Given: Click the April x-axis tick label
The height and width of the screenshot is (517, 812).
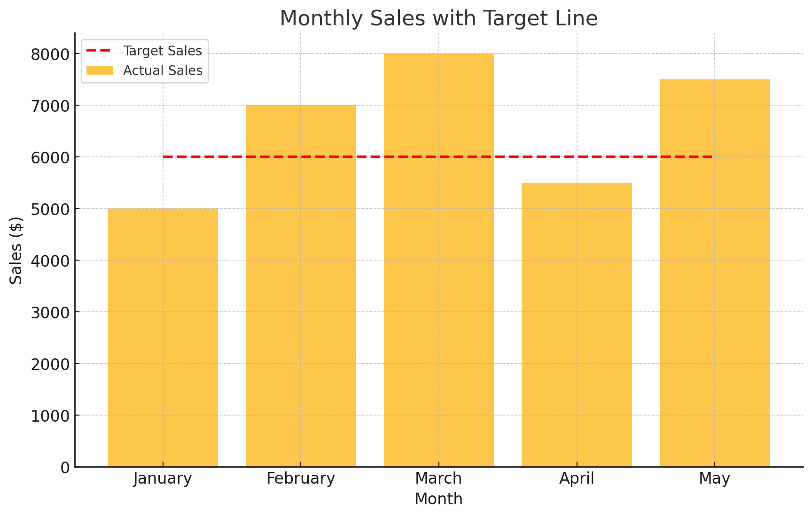Looking at the screenshot, I should pos(577,478).
